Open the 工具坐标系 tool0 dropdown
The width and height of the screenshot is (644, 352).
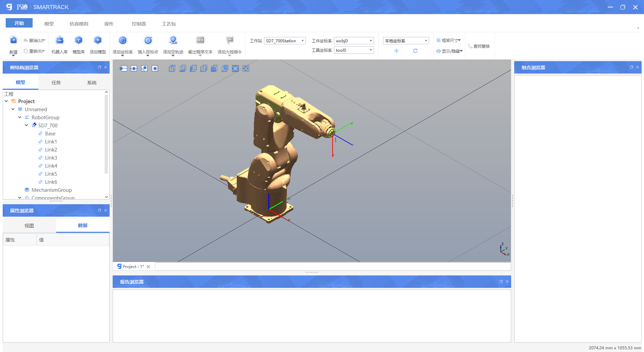[x=354, y=50]
